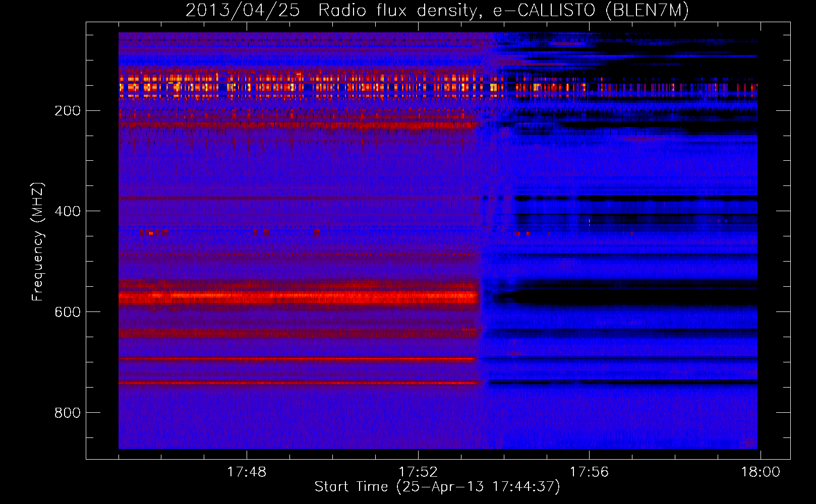Click the '17:52' time tick label
This screenshot has height=504, width=816.
click(x=418, y=472)
